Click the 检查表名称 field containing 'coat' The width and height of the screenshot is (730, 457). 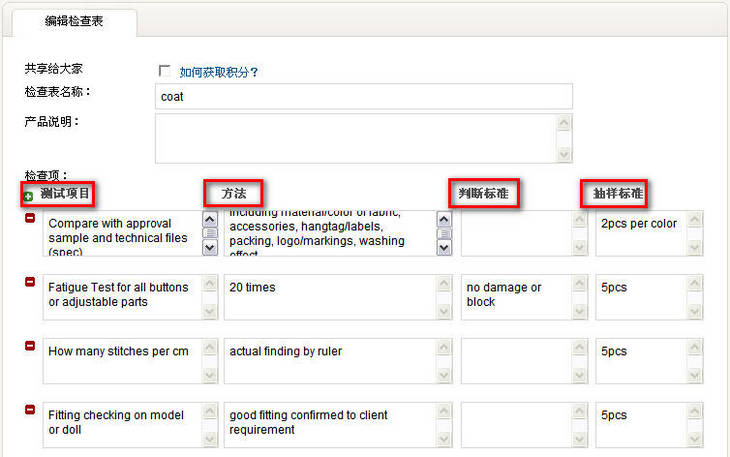(364, 96)
